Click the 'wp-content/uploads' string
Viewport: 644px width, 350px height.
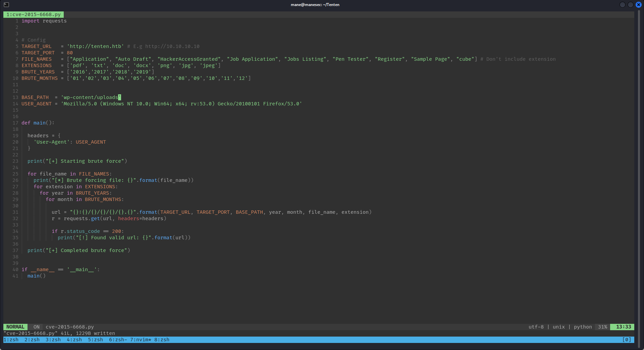[x=91, y=97]
